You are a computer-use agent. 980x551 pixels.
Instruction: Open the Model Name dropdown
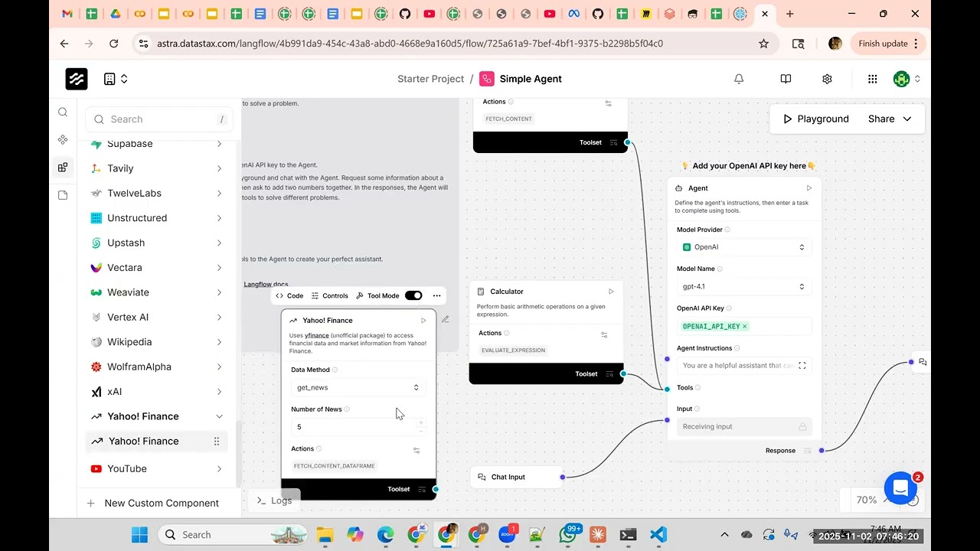click(x=743, y=286)
